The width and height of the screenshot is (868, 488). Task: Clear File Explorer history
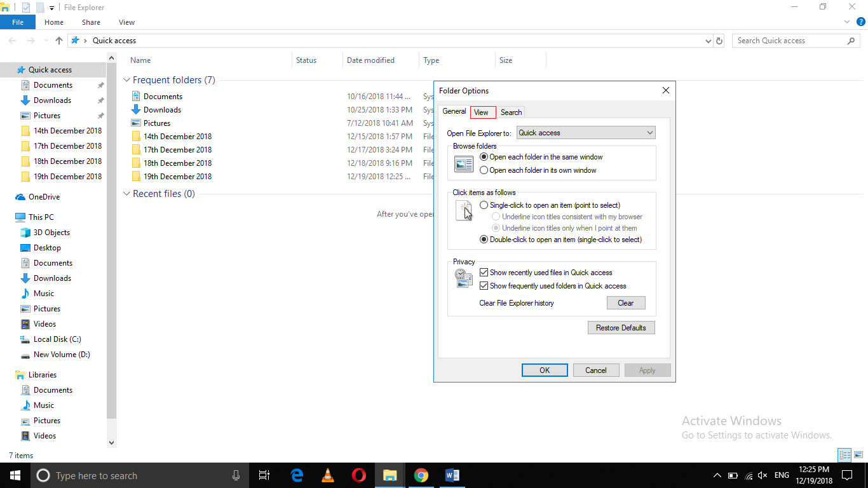[625, 302]
